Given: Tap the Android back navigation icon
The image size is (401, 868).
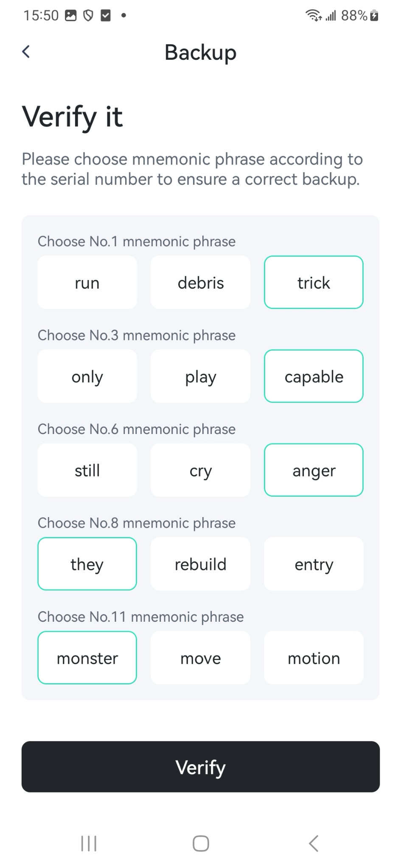Looking at the screenshot, I should [x=313, y=843].
